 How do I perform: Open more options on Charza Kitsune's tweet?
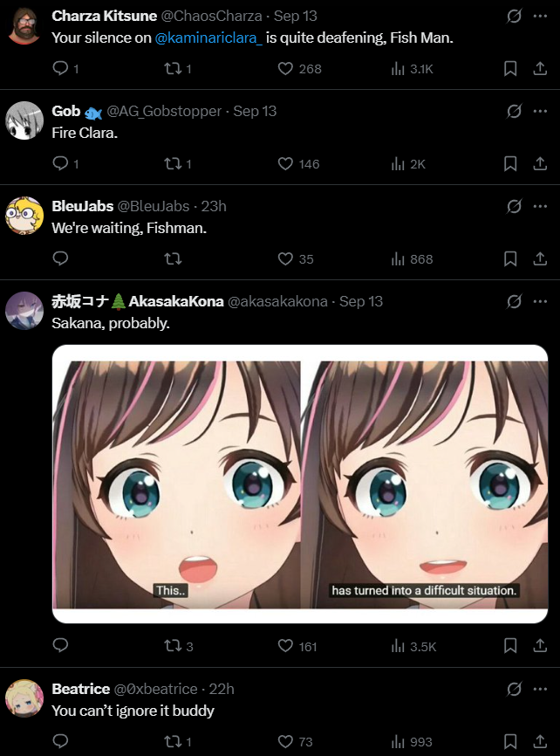(540, 16)
